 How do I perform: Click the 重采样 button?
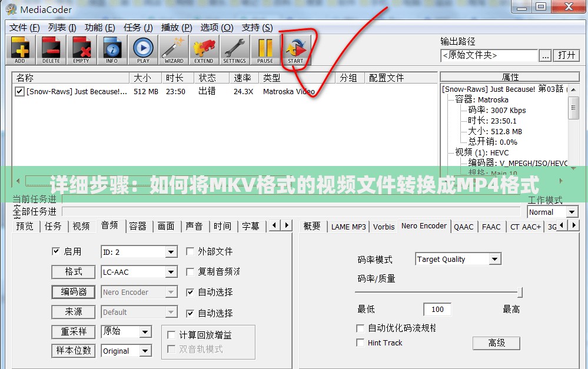[74, 332]
